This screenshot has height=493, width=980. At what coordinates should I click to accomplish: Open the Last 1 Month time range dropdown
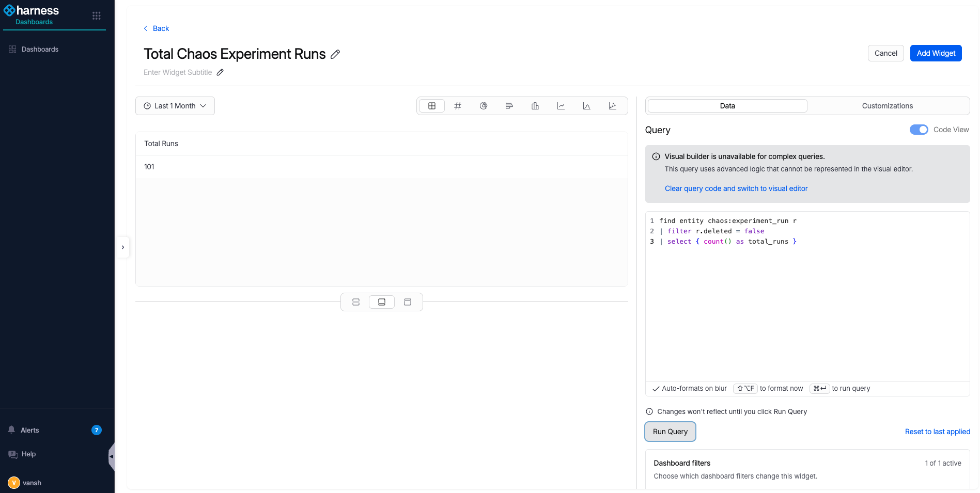pos(175,106)
